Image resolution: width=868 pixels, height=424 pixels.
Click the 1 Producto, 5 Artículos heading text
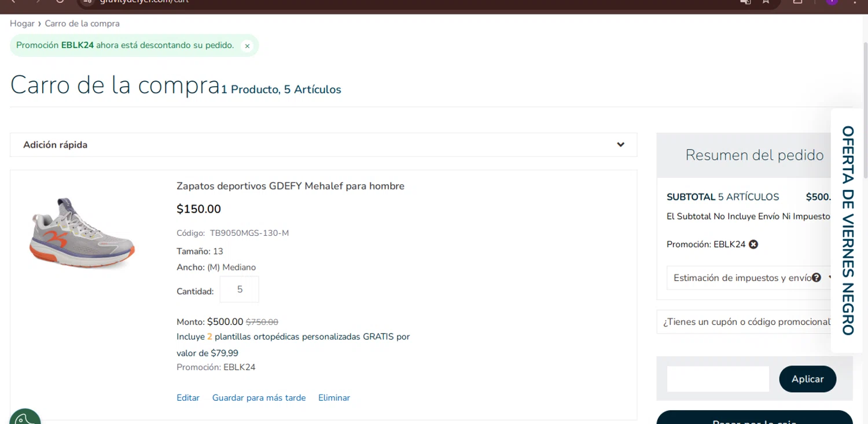pos(281,90)
